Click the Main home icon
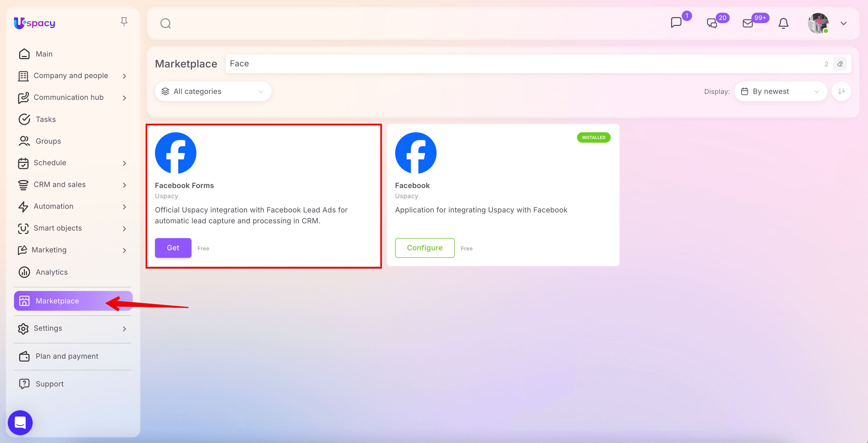Image resolution: width=868 pixels, height=443 pixels. click(x=24, y=54)
